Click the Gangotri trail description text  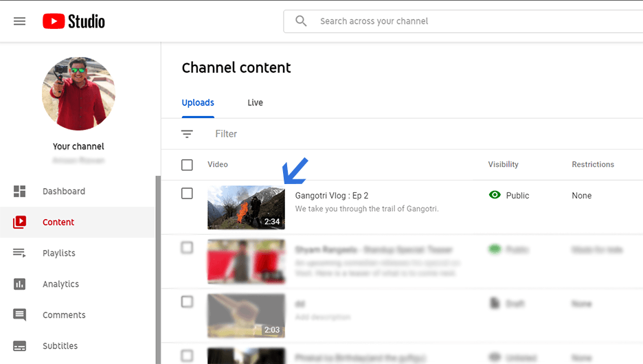pos(367,209)
